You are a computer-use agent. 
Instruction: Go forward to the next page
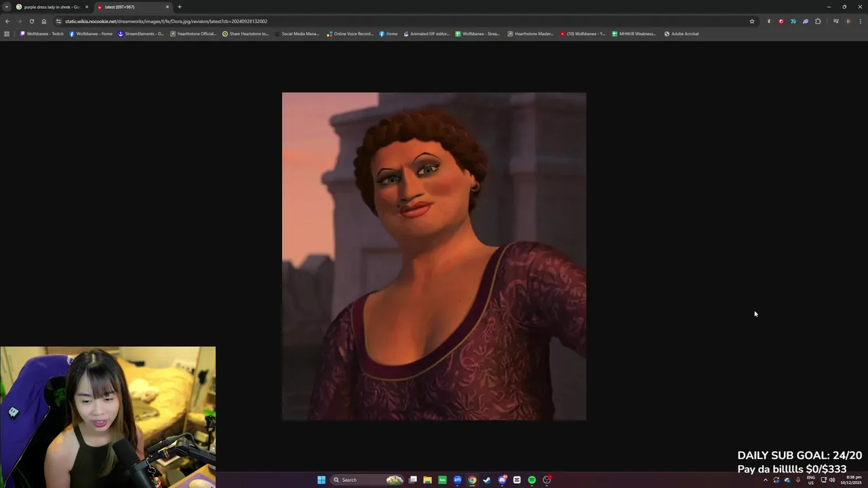pyautogui.click(x=19, y=21)
